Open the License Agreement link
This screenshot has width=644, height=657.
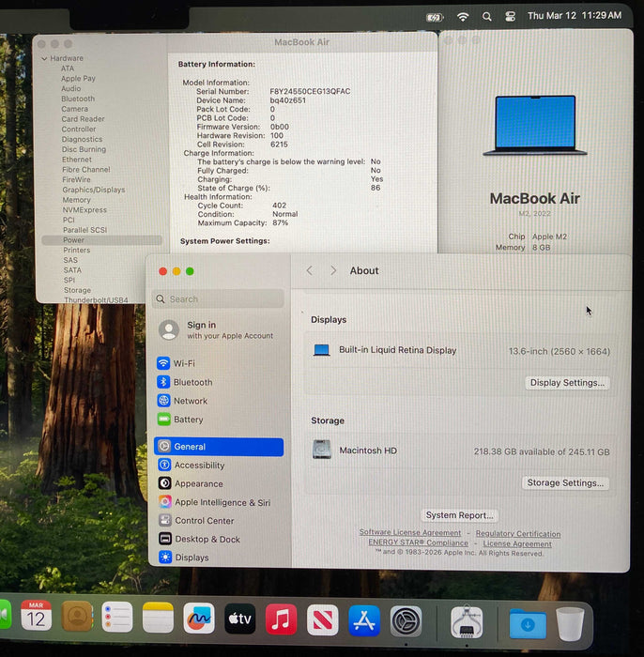[517, 543]
